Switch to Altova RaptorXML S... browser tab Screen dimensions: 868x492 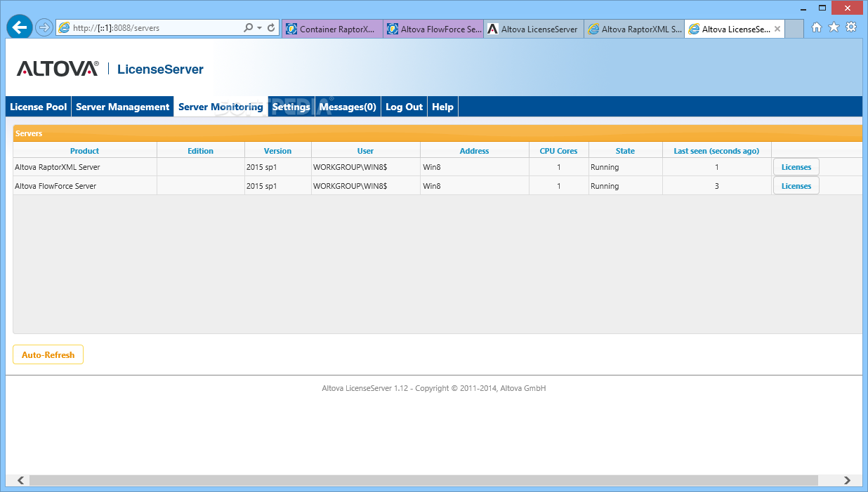[x=634, y=29]
